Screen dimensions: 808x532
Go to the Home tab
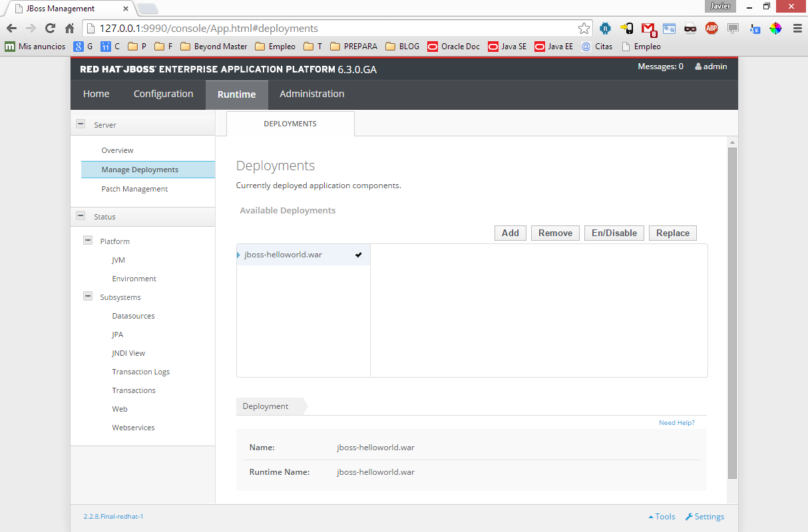[97, 94]
